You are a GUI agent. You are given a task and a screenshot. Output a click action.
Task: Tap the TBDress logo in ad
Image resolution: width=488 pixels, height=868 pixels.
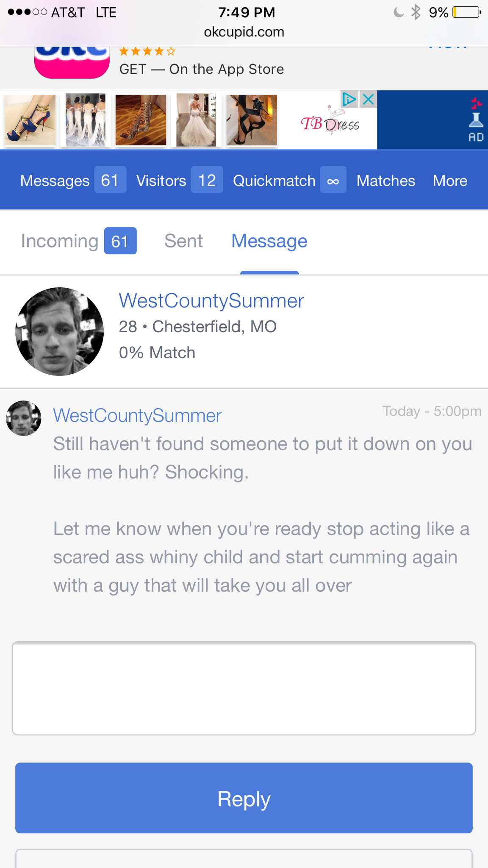click(x=330, y=123)
